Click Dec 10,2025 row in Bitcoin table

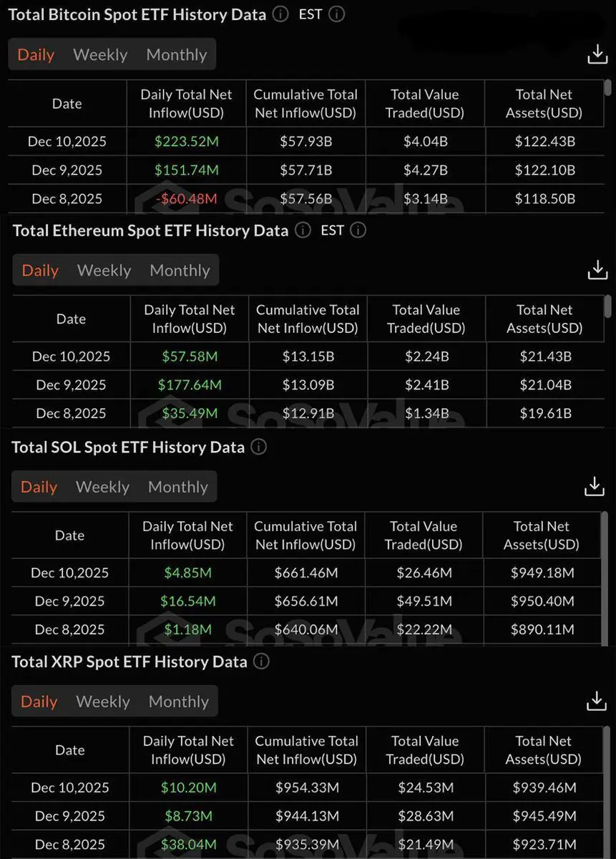[x=67, y=142]
